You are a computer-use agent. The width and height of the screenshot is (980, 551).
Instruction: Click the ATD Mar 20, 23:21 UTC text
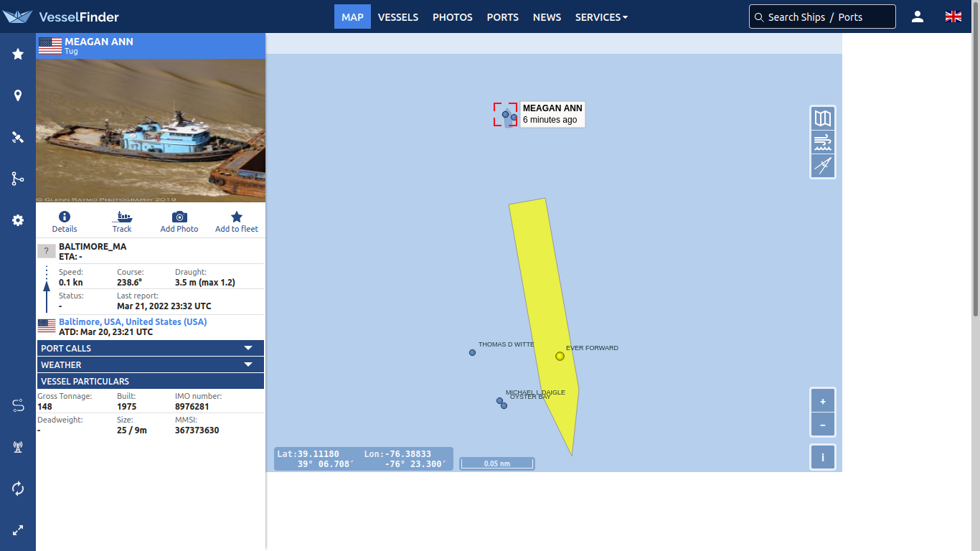[106, 332]
